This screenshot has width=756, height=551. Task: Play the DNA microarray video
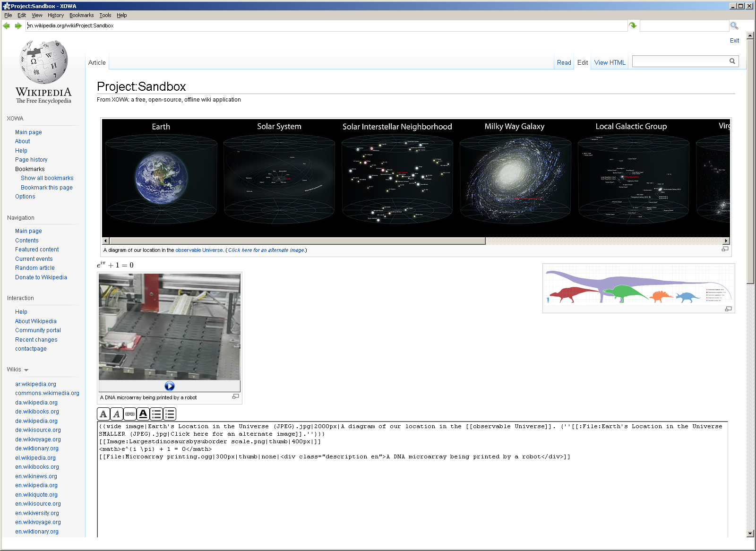[x=170, y=386]
